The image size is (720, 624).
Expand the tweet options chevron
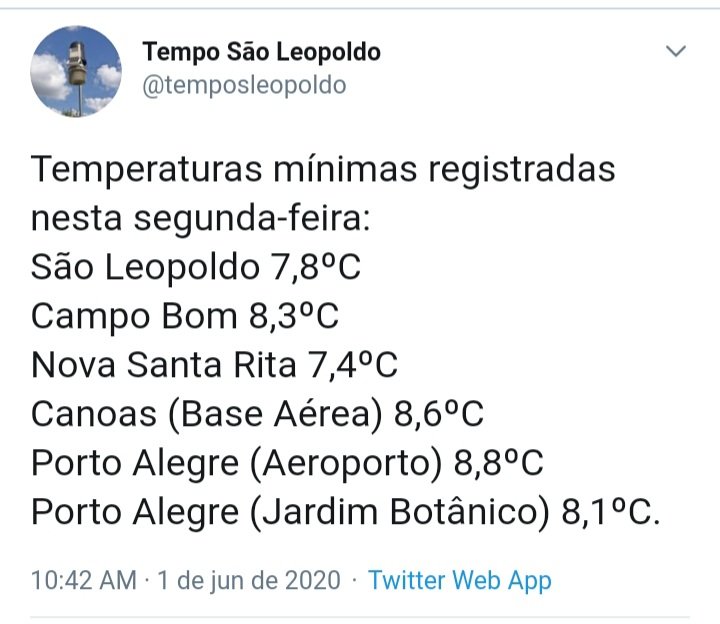[x=675, y=51]
